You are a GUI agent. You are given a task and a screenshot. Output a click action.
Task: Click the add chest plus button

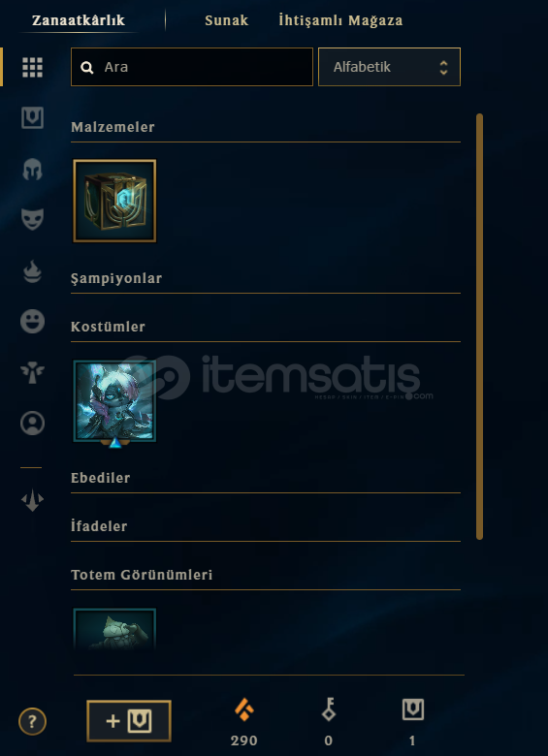129,721
